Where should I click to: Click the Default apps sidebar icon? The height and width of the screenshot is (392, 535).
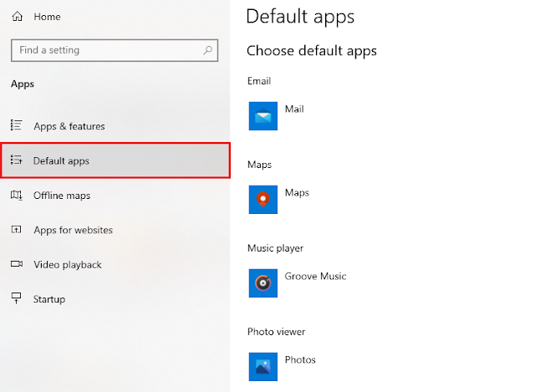click(17, 160)
